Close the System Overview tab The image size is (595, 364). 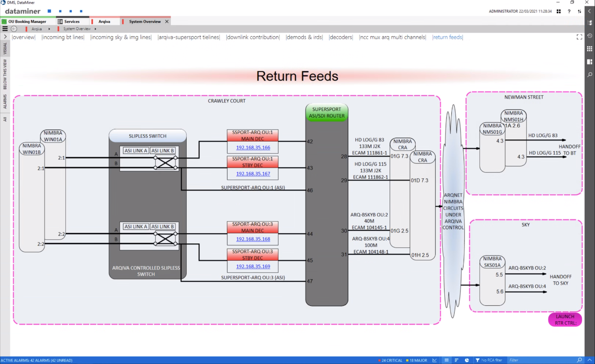(x=167, y=22)
